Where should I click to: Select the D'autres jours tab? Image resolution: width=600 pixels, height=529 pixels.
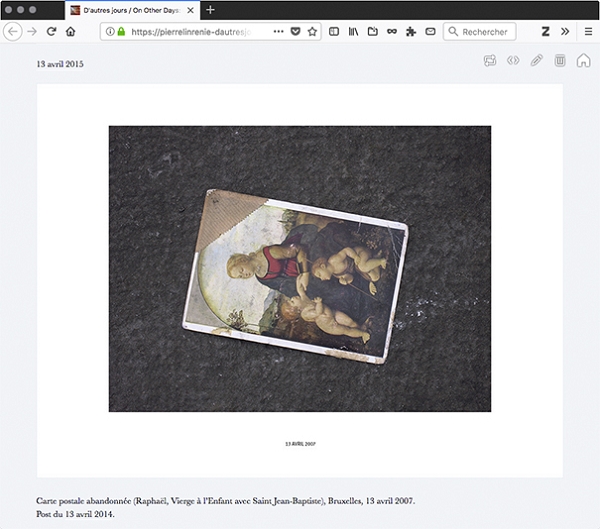tap(132, 9)
